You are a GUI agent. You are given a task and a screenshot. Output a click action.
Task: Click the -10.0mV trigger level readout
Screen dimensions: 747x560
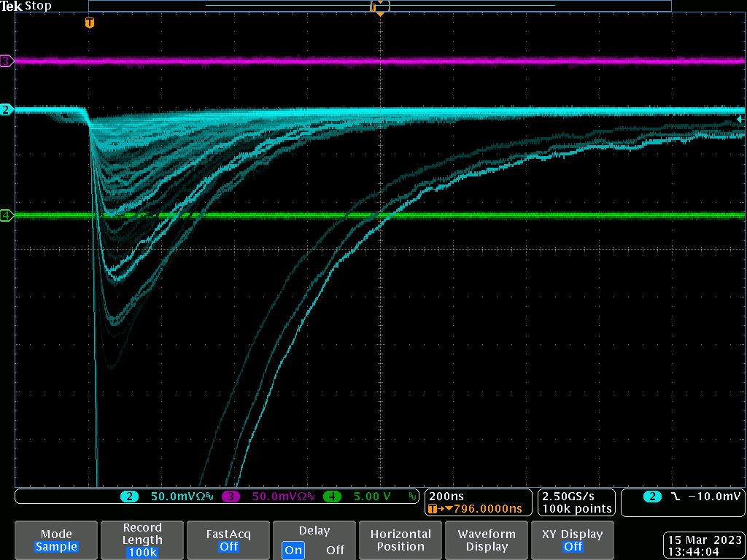[714, 497]
